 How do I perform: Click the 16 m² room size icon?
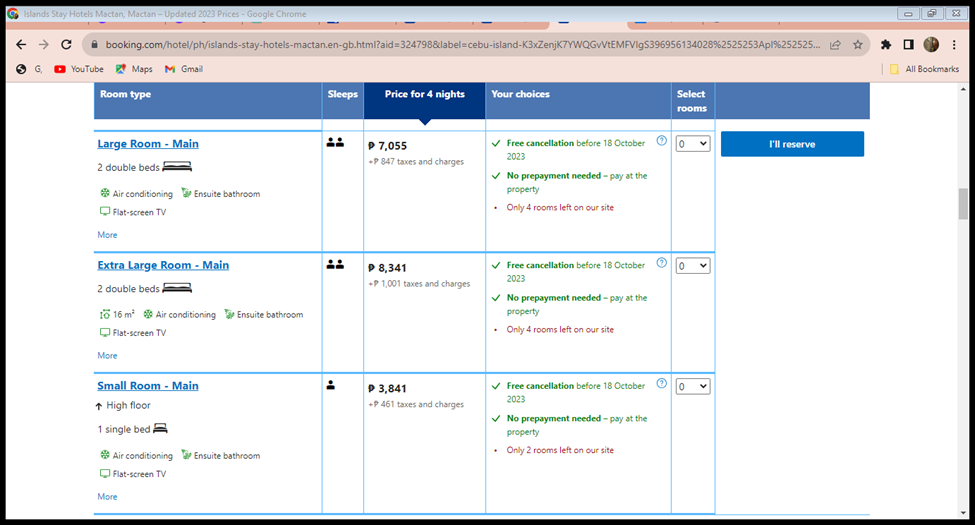[x=105, y=314]
